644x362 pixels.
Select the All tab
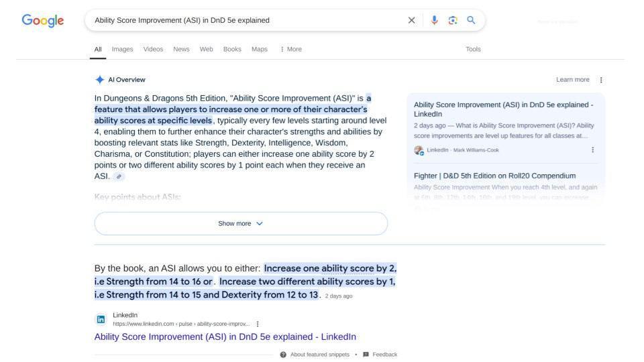tap(98, 49)
